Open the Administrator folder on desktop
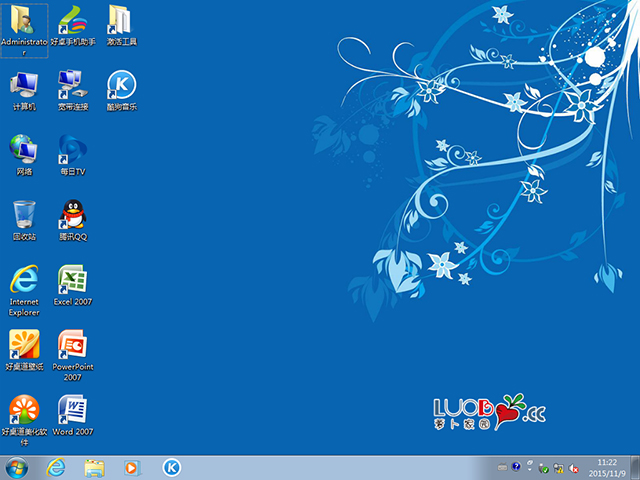 tap(24, 20)
